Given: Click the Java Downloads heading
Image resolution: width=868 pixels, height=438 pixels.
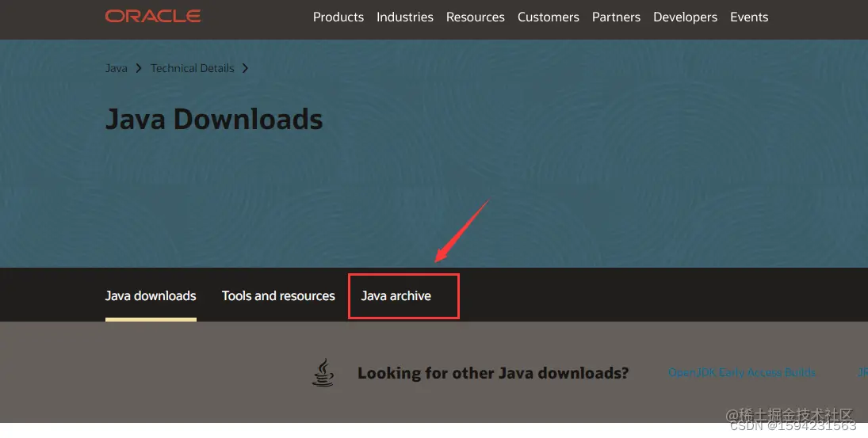Looking at the screenshot, I should 214,119.
